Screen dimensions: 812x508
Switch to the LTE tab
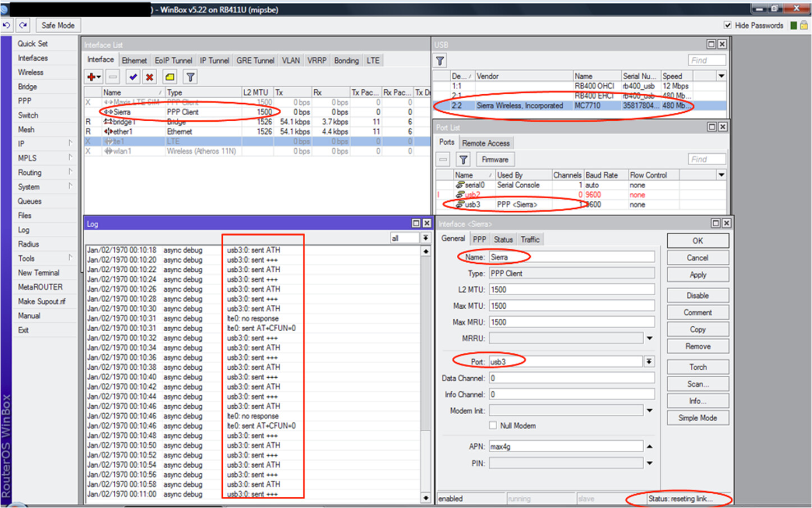click(373, 61)
